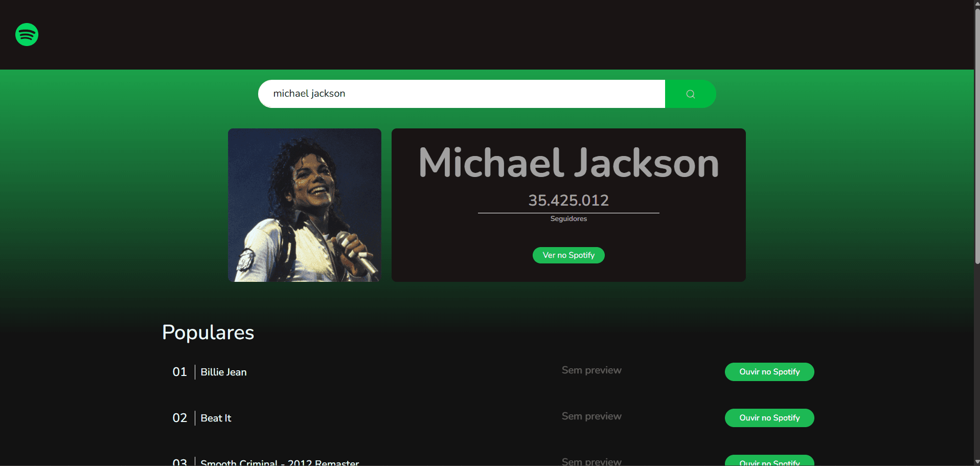This screenshot has height=466, width=980.
Task: Click the magnifying glass search icon
Action: click(690, 94)
